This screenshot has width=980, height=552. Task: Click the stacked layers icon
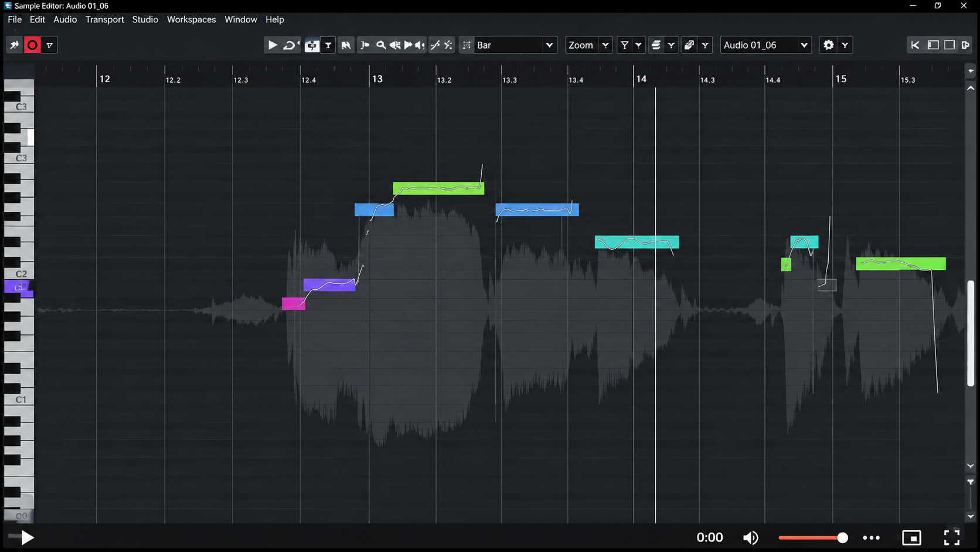(656, 45)
